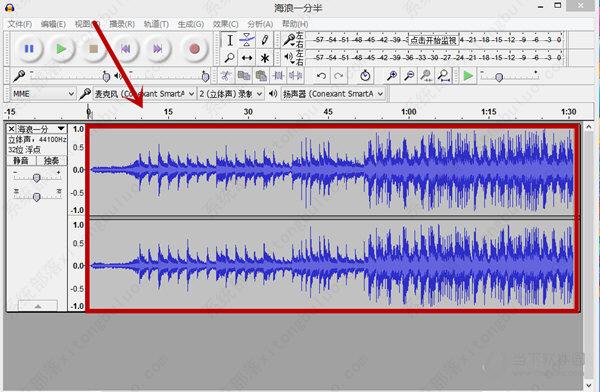The image size is (600, 392).
Task: Click the Zoom In magnifier icon
Action: point(391,76)
